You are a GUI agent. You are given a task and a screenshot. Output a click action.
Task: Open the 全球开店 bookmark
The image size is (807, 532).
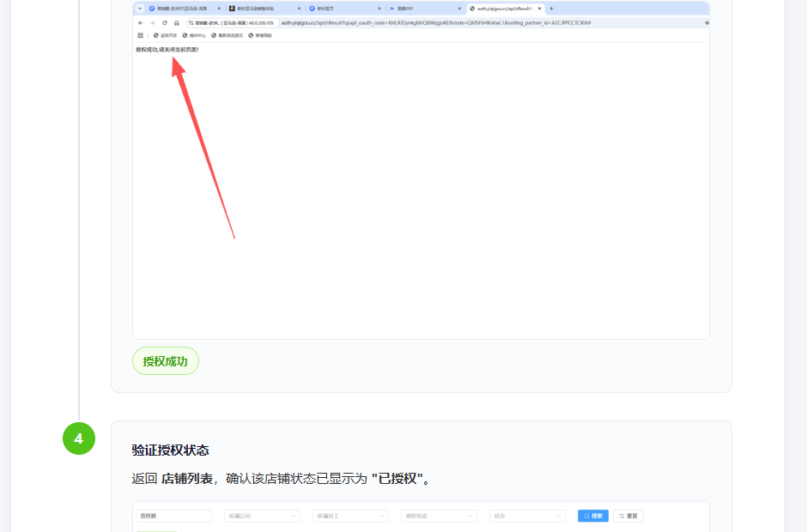(x=165, y=35)
